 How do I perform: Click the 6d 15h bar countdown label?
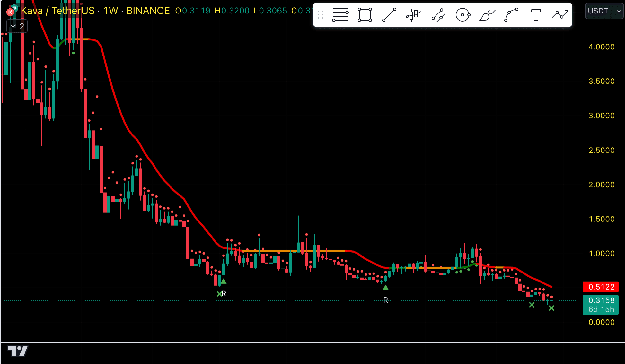point(601,309)
